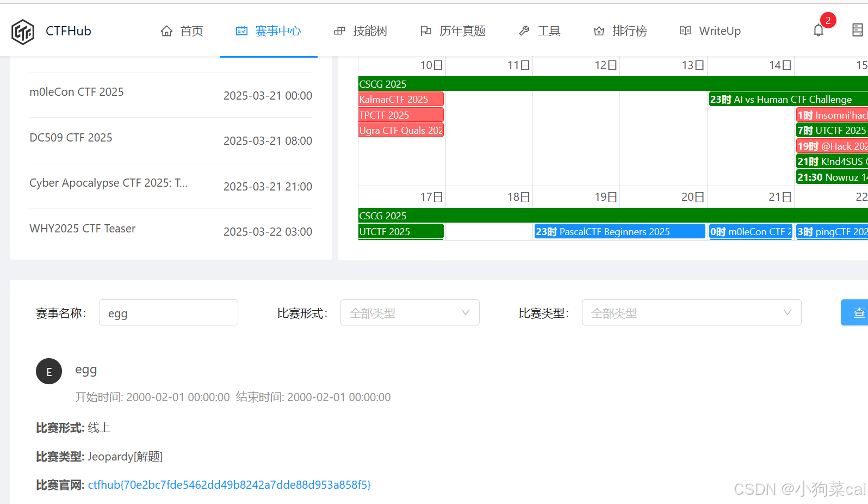Click the 3时 pingCTF calendar event
868x504 pixels.
[x=832, y=231]
